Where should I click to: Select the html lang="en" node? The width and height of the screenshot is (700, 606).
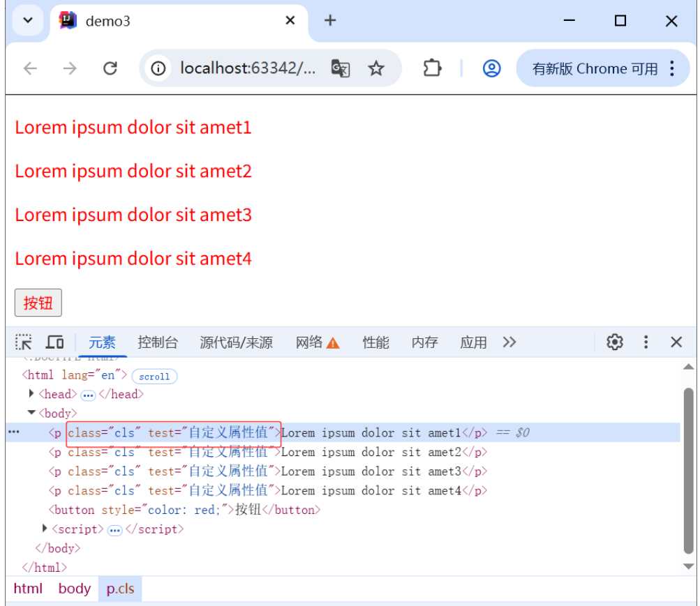[x=75, y=375]
